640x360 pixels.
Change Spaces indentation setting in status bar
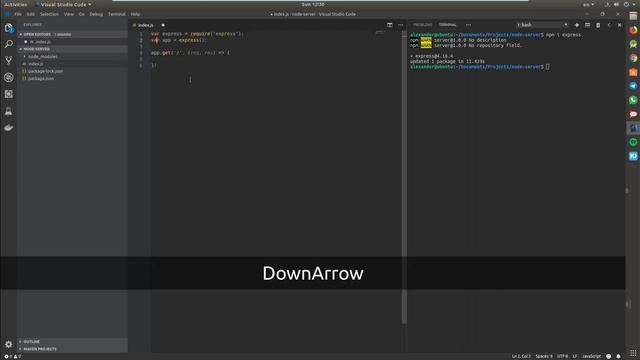544,356
